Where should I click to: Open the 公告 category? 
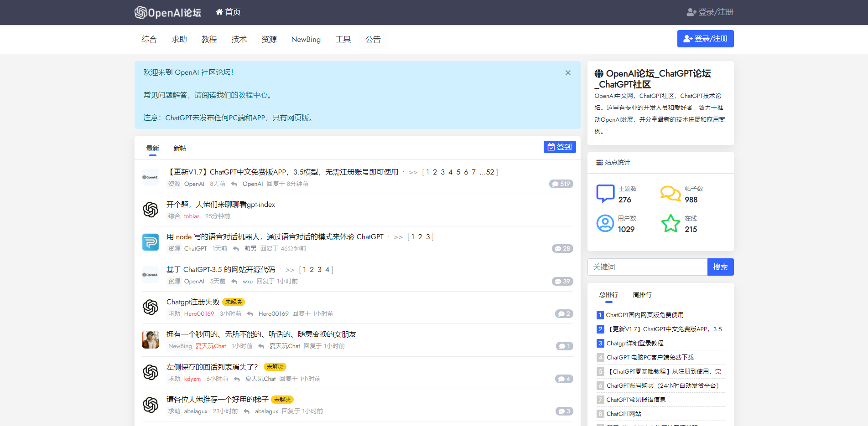tap(373, 40)
